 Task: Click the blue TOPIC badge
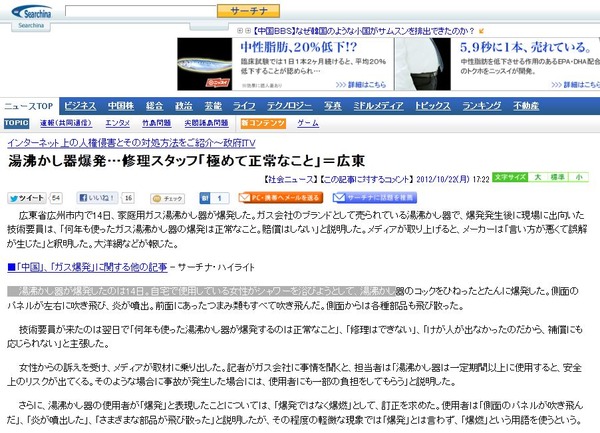coord(16,123)
